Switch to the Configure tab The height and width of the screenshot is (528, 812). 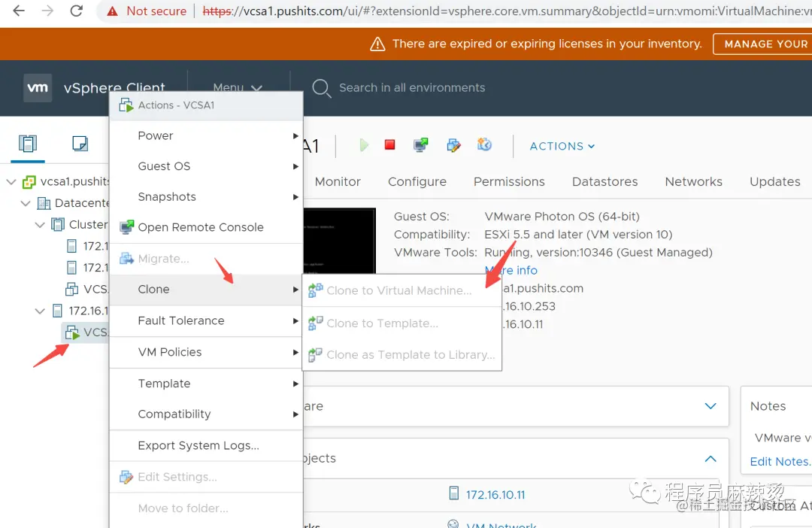tap(417, 181)
